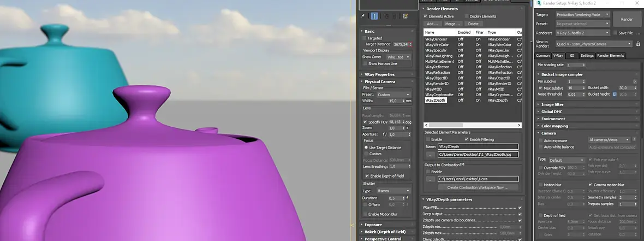Click the Render button
The height and width of the screenshot is (241, 644).
pyautogui.click(x=627, y=19)
